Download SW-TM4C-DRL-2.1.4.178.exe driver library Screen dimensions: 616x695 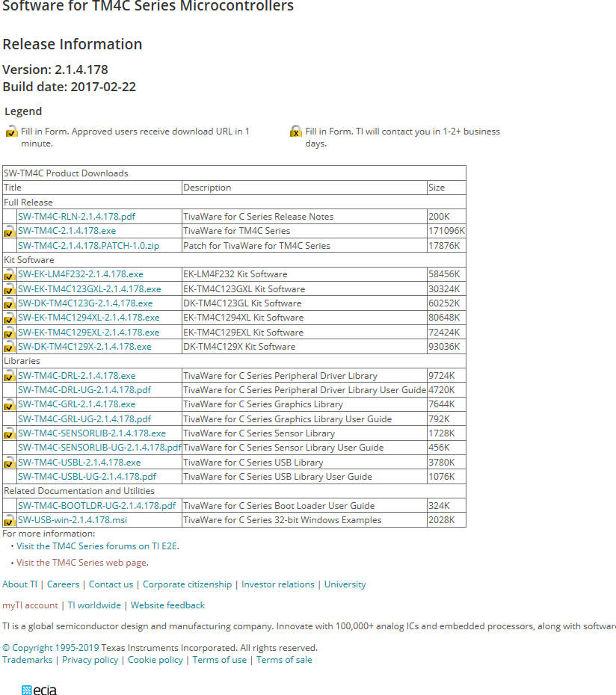point(76,376)
